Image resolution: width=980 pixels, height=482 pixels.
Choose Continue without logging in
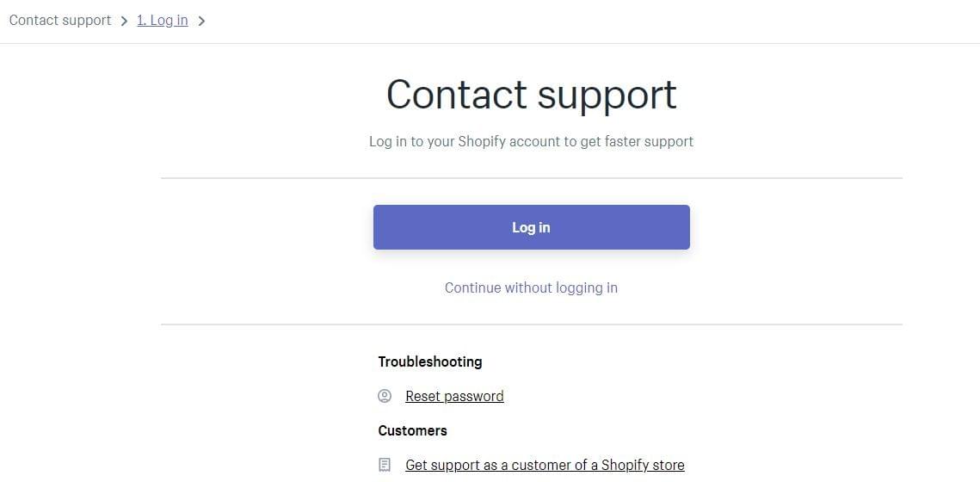pyautogui.click(x=531, y=287)
